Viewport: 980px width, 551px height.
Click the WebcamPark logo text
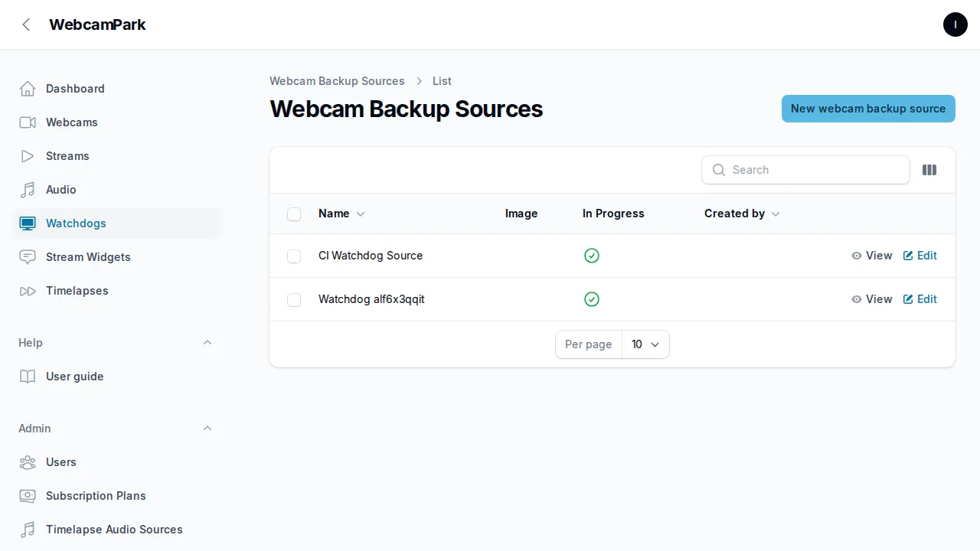[x=97, y=24]
